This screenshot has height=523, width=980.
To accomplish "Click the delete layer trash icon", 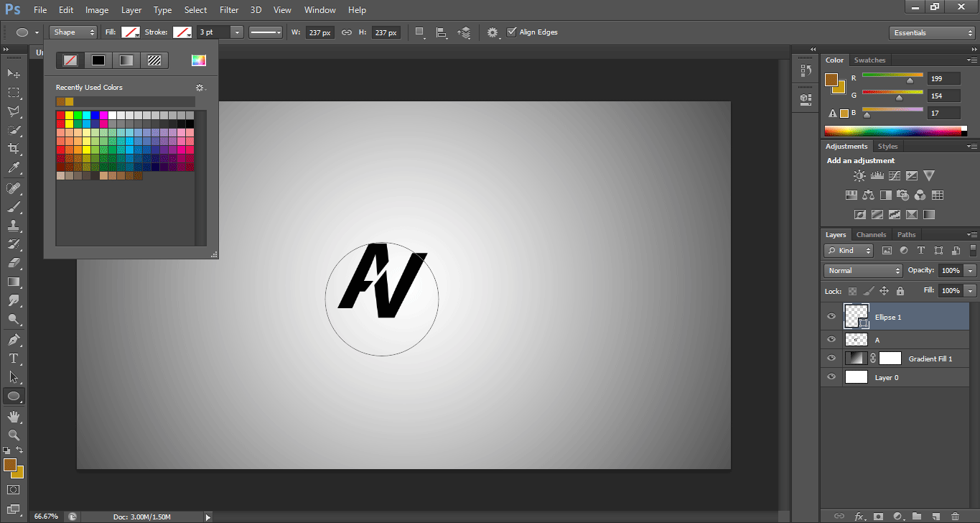I will pos(954,516).
